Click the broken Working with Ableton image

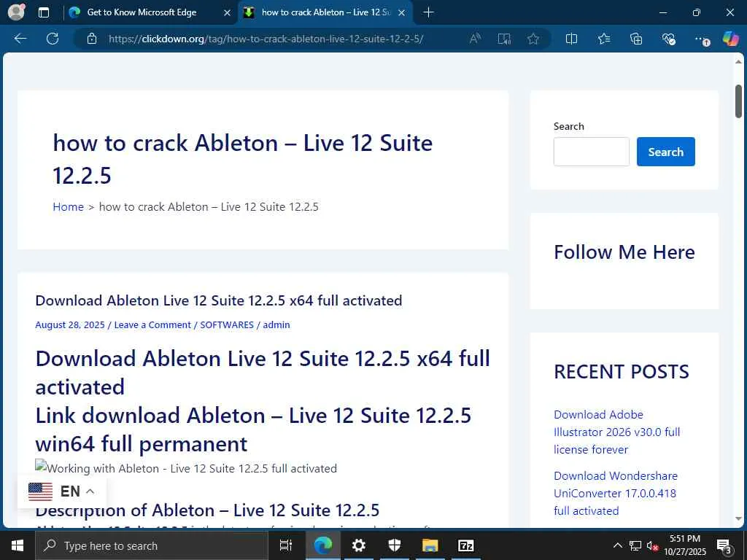click(186, 468)
